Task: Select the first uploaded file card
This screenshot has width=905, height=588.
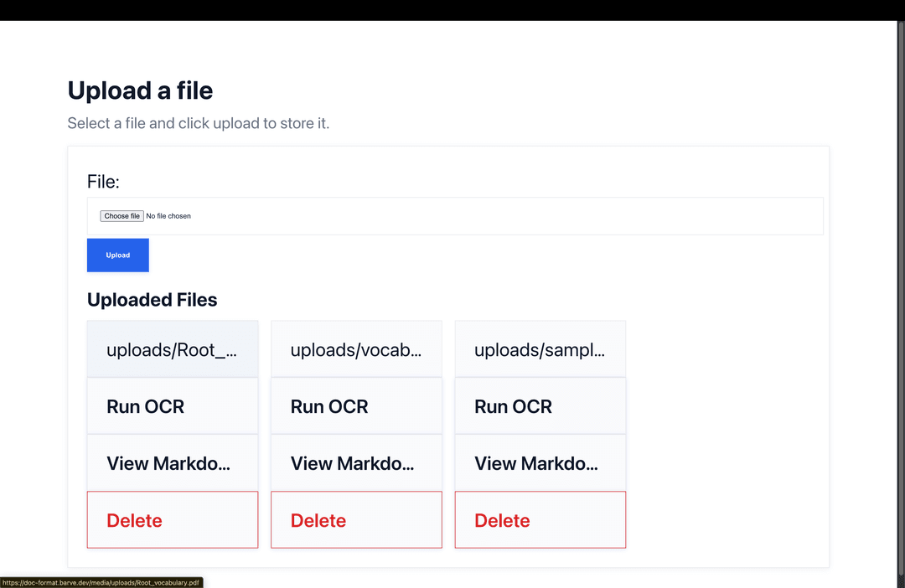Action: click(x=172, y=349)
